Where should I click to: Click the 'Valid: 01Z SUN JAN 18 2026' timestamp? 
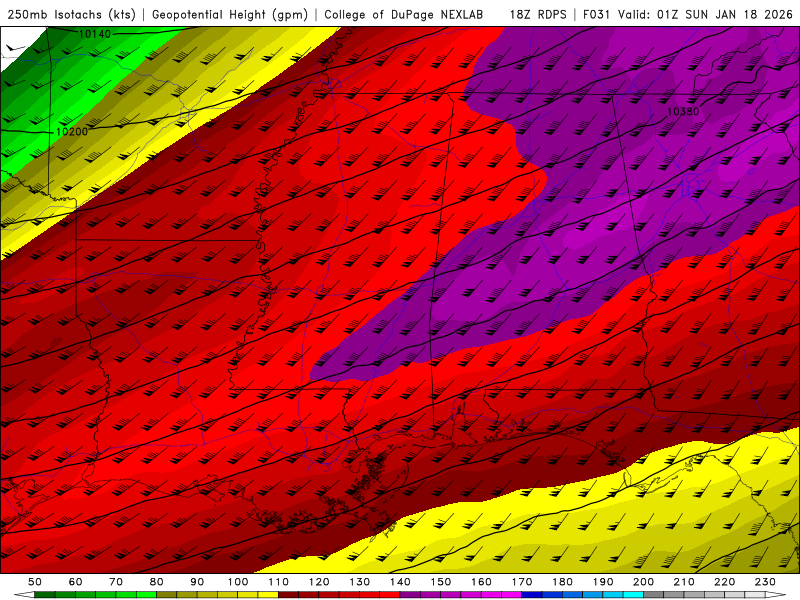705,14
